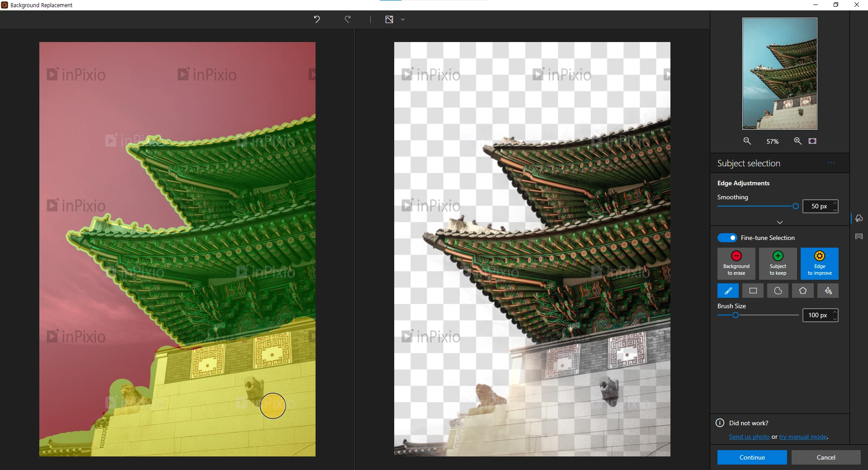The width and height of the screenshot is (868, 470).
Task: Open the try manual mode link
Action: (x=803, y=437)
